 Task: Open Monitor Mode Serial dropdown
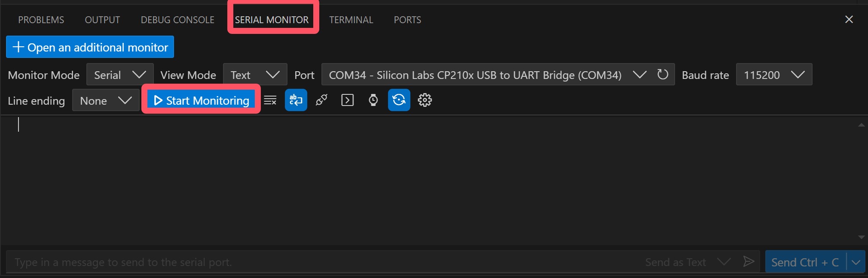(120, 75)
